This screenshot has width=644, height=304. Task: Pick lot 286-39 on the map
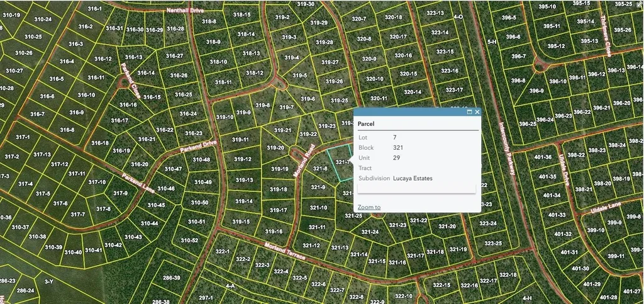click(x=171, y=278)
